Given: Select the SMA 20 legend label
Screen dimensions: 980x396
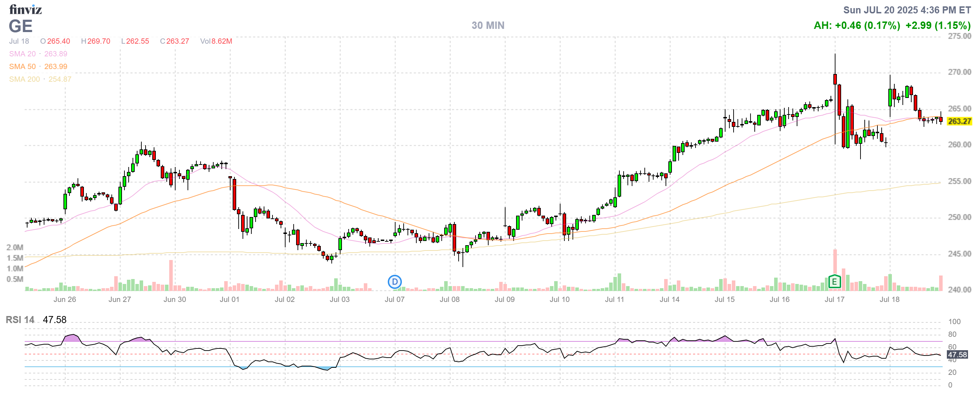Looking at the screenshot, I should 23,54.
